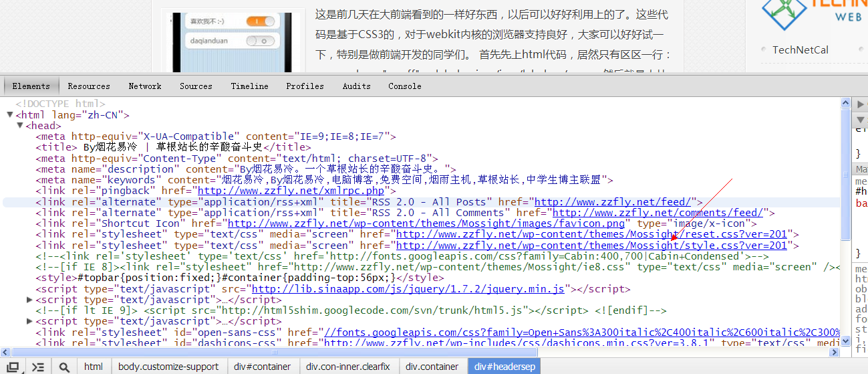Image resolution: width=868 pixels, height=374 pixels.
Task: Expand the second collapsed script text/javascript node
Action: click(29, 322)
